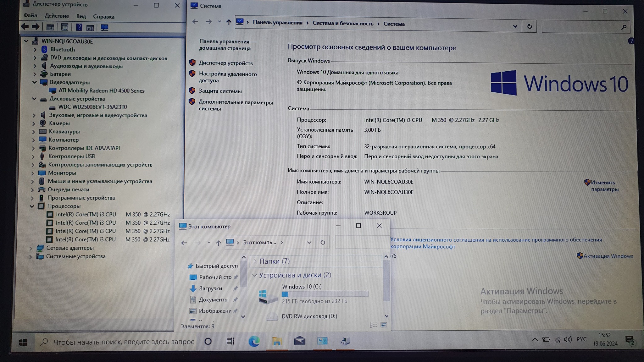
Task: Switch to details view in Explorer status bar
Action: [x=374, y=325]
